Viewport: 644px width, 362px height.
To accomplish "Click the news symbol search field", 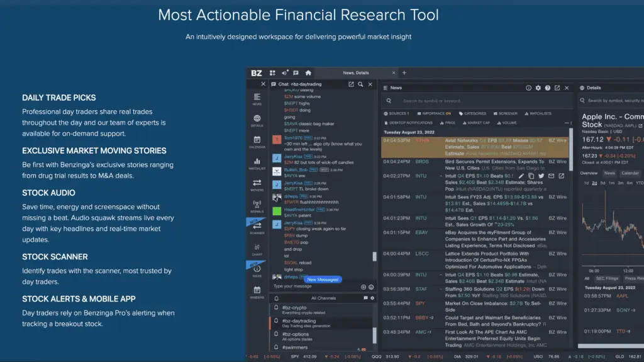I will coord(477,101).
